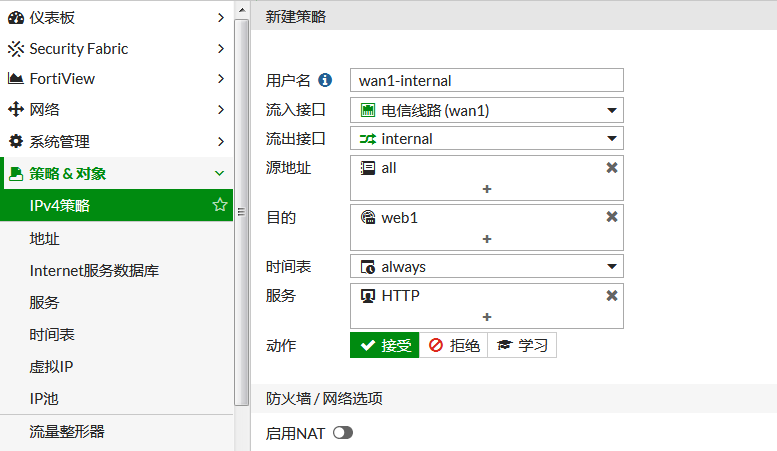Click the Security Fabric icon
Image resolution: width=777 pixels, height=451 pixels.
tap(15, 49)
